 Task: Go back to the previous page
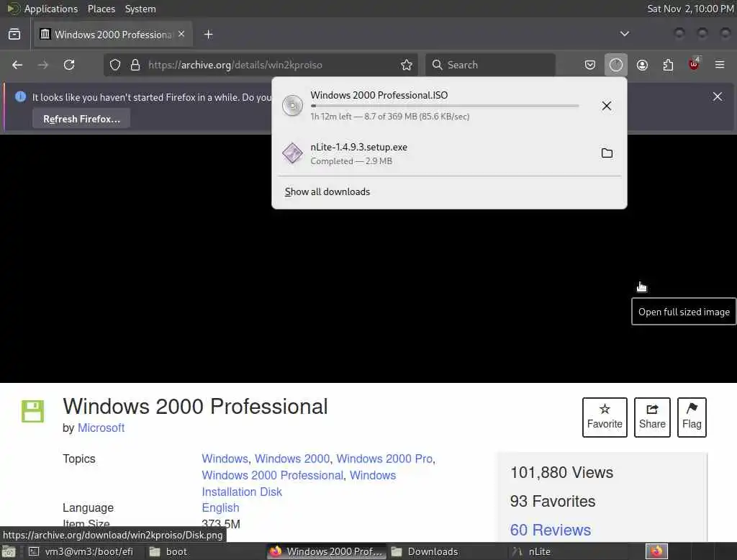click(17, 65)
